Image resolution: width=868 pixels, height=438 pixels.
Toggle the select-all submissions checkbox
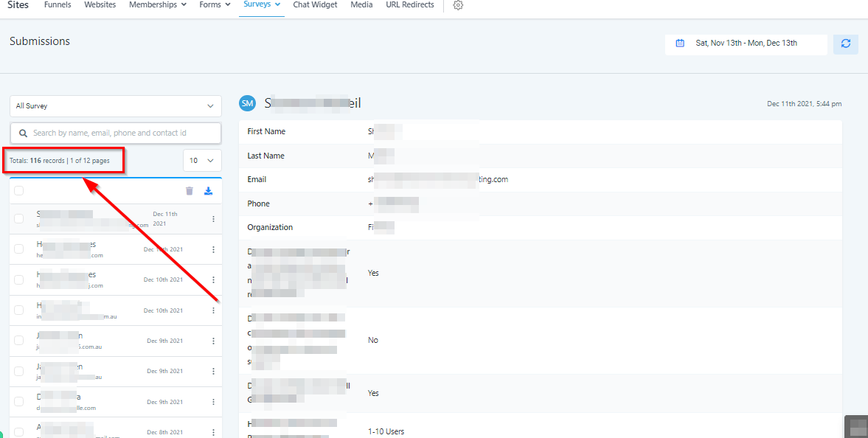tap(19, 191)
